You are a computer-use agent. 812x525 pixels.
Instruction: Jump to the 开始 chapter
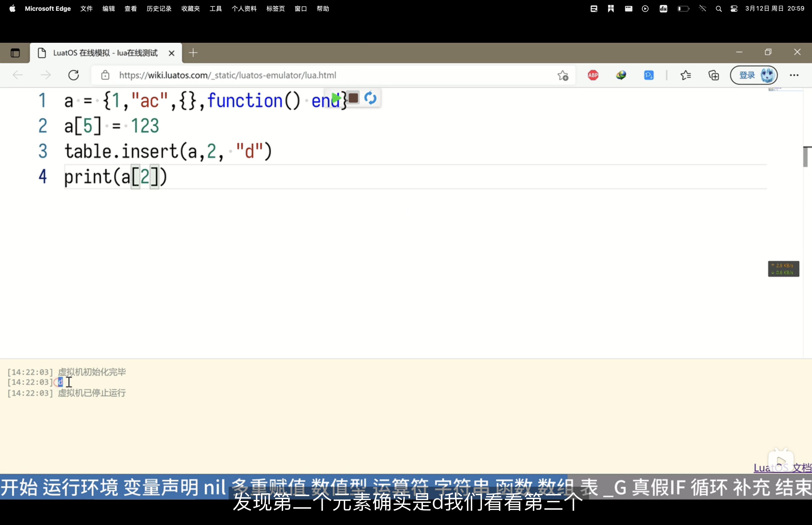point(19,487)
